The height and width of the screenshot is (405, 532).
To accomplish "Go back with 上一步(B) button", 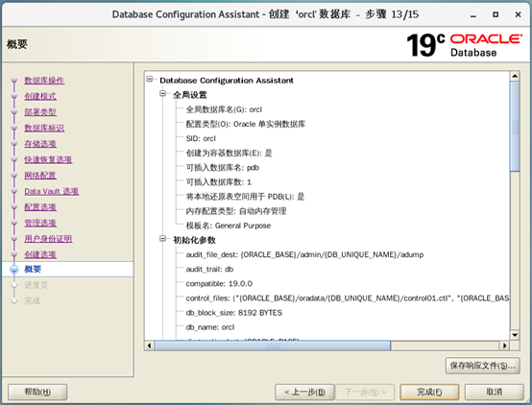I will pyautogui.click(x=304, y=393).
